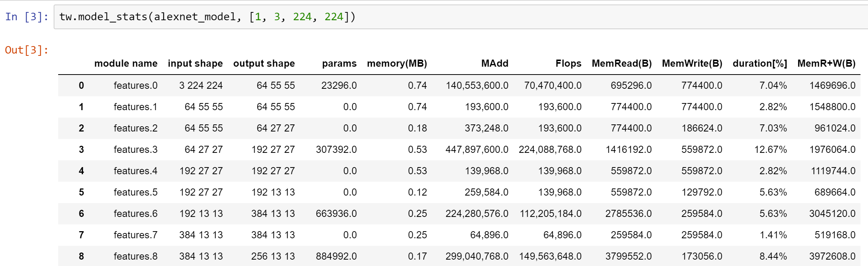
Task: Select the features.5 module name cell
Action: [x=135, y=192]
